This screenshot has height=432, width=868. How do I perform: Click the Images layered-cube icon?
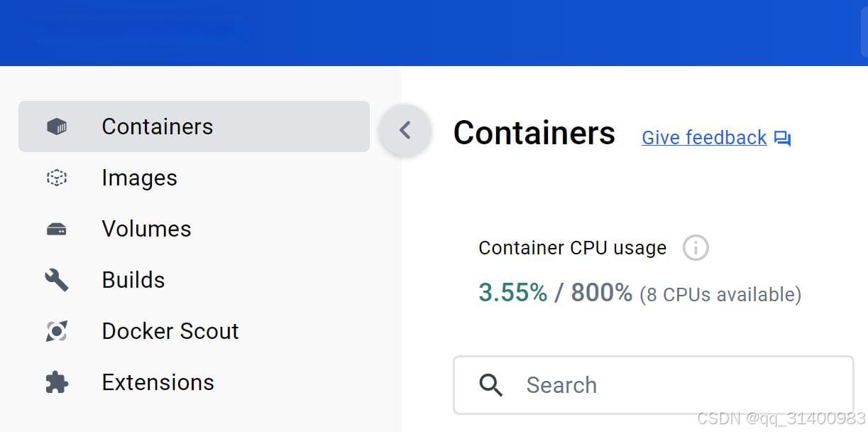tap(57, 178)
